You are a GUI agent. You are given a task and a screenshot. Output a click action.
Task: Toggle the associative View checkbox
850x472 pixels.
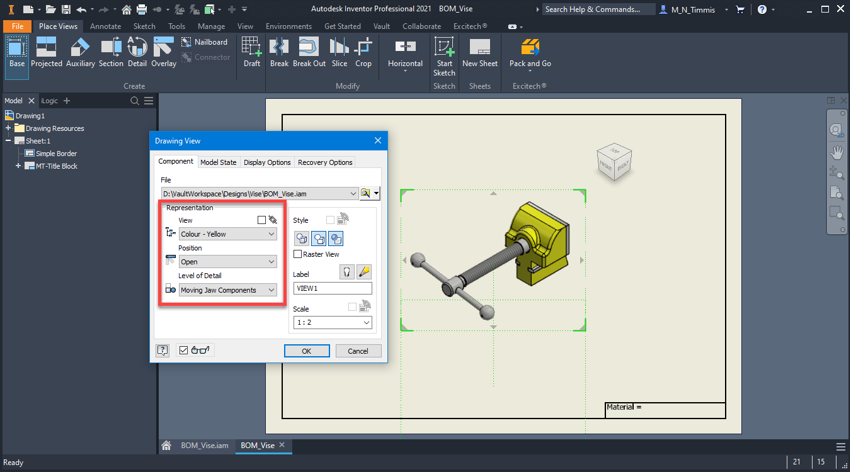click(x=261, y=220)
